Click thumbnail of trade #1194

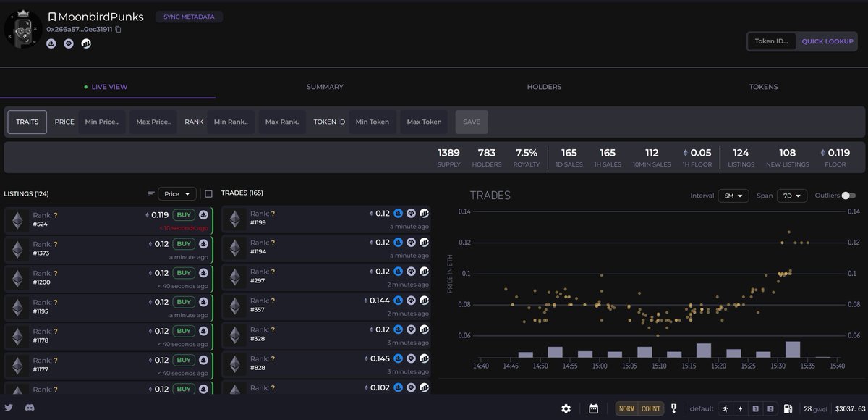pos(235,248)
